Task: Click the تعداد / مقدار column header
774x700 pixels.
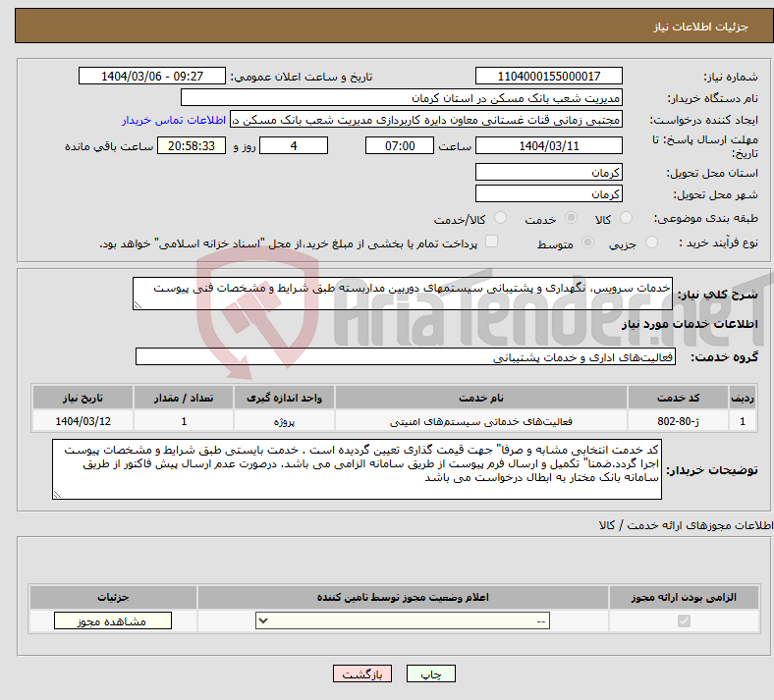Action: [x=183, y=398]
